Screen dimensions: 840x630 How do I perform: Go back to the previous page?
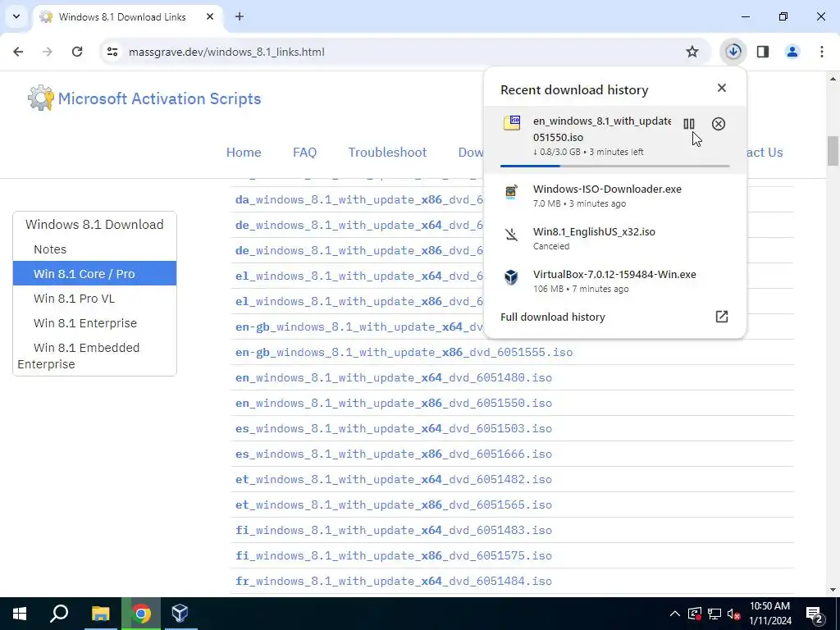[x=18, y=52]
